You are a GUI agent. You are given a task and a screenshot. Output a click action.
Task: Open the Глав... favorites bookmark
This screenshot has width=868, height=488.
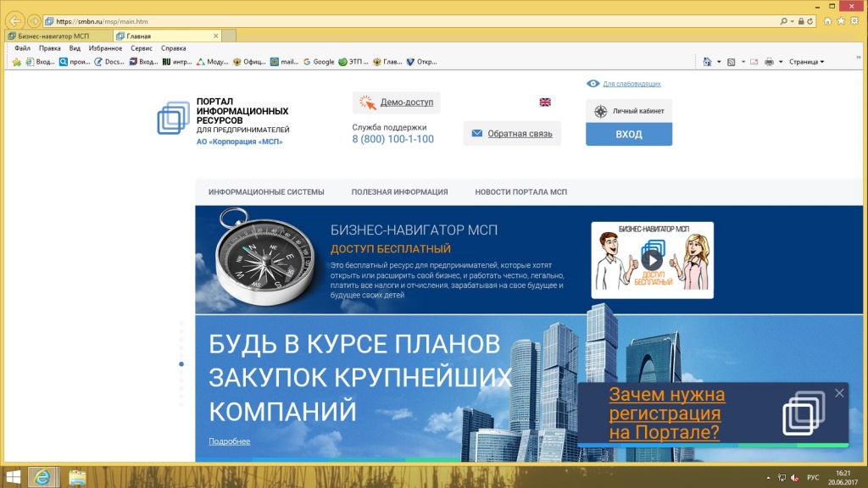pos(387,62)
